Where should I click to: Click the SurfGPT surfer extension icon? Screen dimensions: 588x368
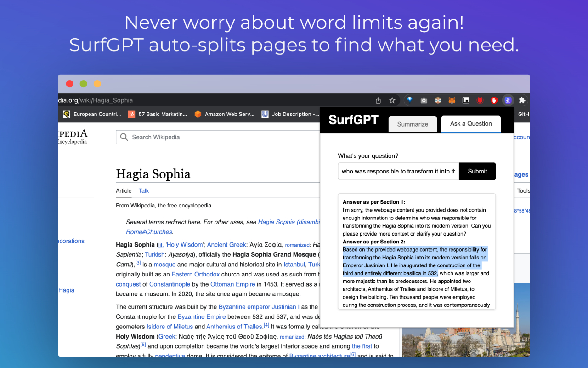508,100
